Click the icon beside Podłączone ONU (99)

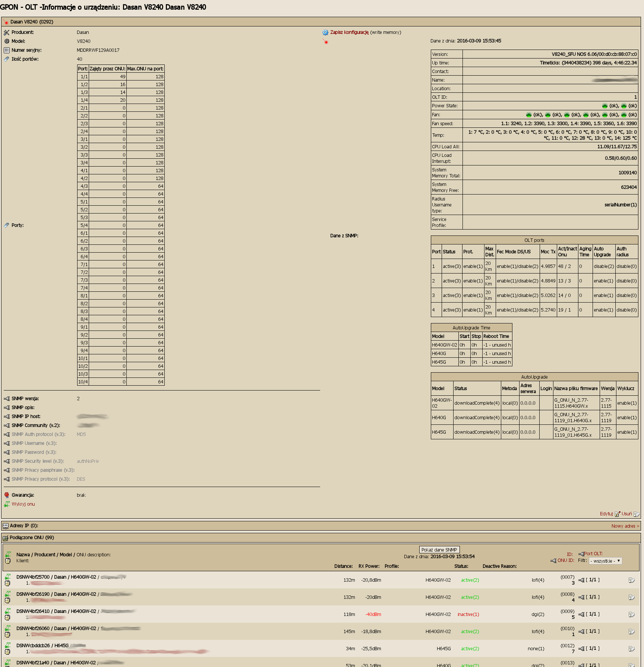[6, 538]
